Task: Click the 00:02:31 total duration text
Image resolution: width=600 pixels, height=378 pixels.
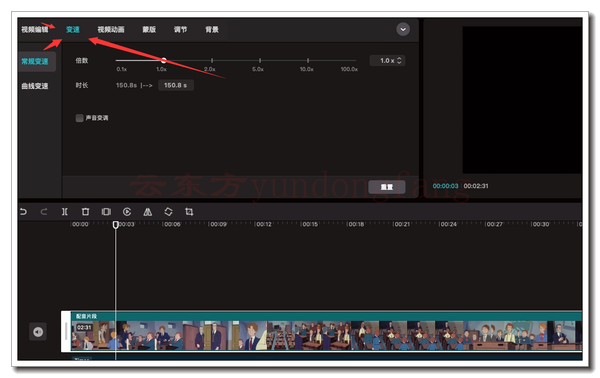Action: point(476,186)
